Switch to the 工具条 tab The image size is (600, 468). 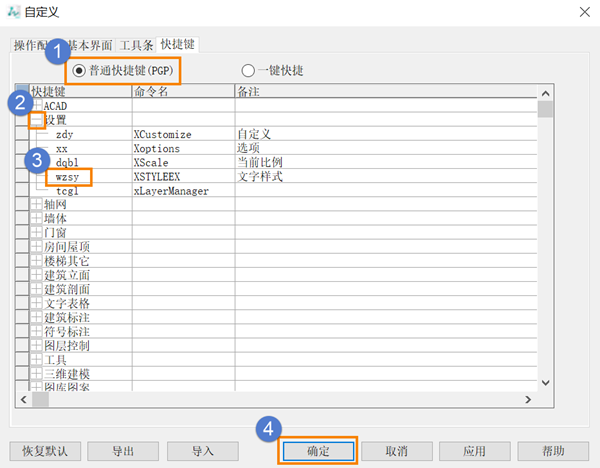(x=136, y=46)
